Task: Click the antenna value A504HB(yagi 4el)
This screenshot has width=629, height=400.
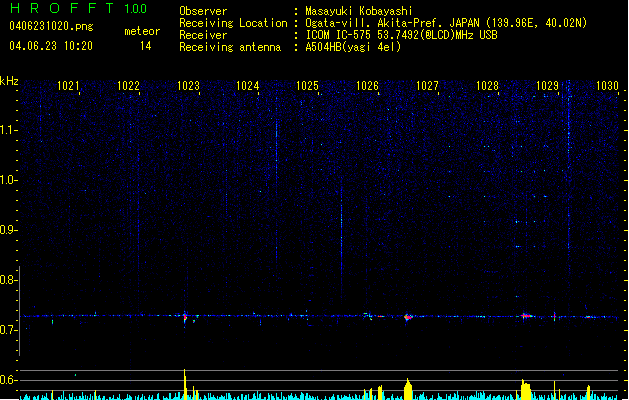Action: (353, 47)
